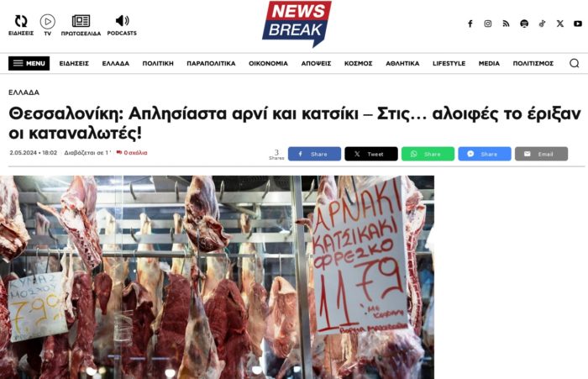Expand the hamburger MENU button
This screenshot has width=588, height=379.
tap(29, 63)
